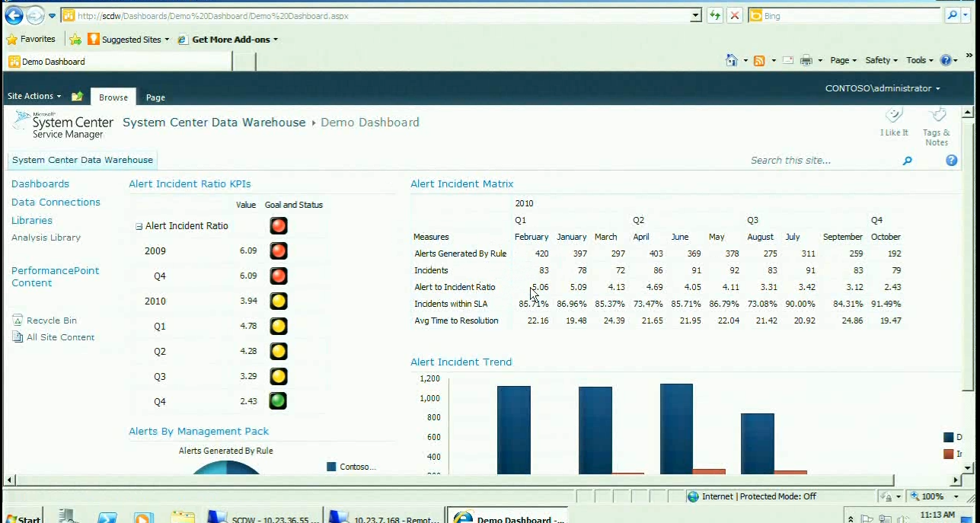The width and height of the screenshot is (980, 523).
Task: Click the Refresh page icon
Action: click(x=714, y=15)
